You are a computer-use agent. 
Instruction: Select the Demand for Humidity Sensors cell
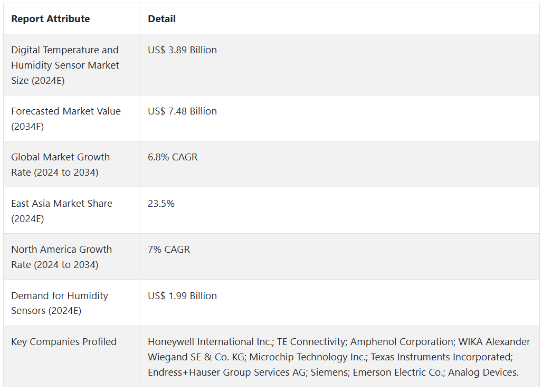60,303
